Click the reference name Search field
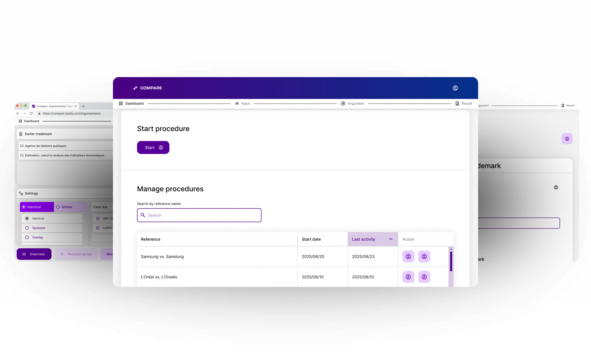Screen dimensions: 591x364 click(199, 215)
